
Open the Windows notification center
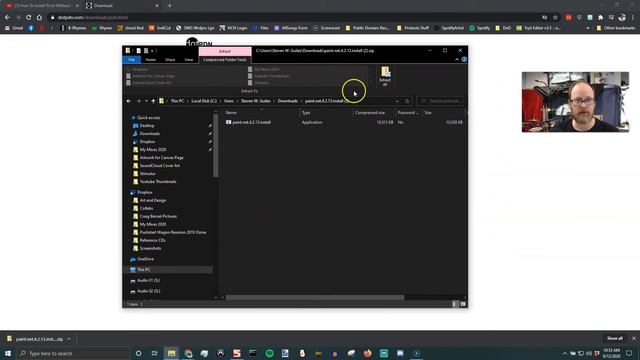pyautogui.click(x=629, y=353)
